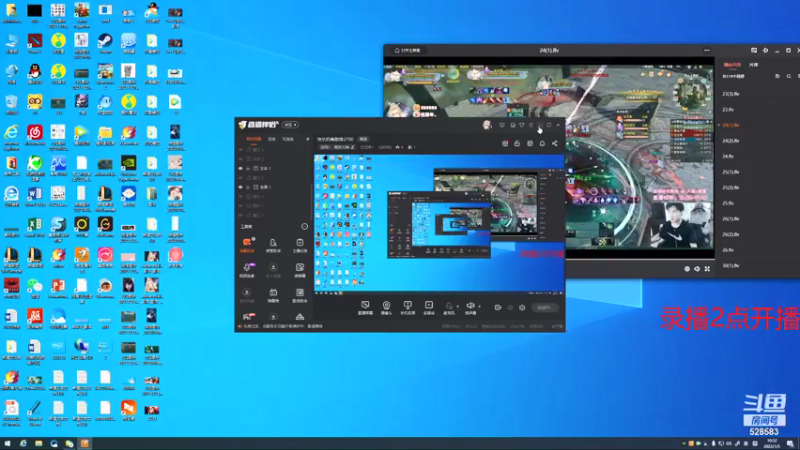800x450 pixels.
Task: Open menu lines icon in streaming app title bar
Action: [531, 125]
